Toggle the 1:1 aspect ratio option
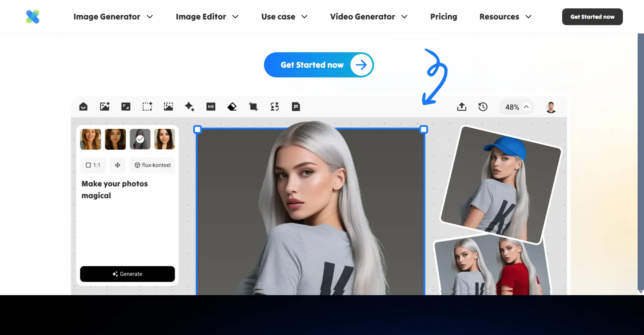 [x=93, y=165]
